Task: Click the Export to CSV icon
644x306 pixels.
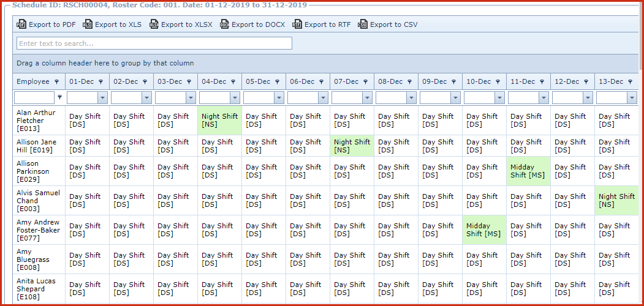Action: (363, 24)
